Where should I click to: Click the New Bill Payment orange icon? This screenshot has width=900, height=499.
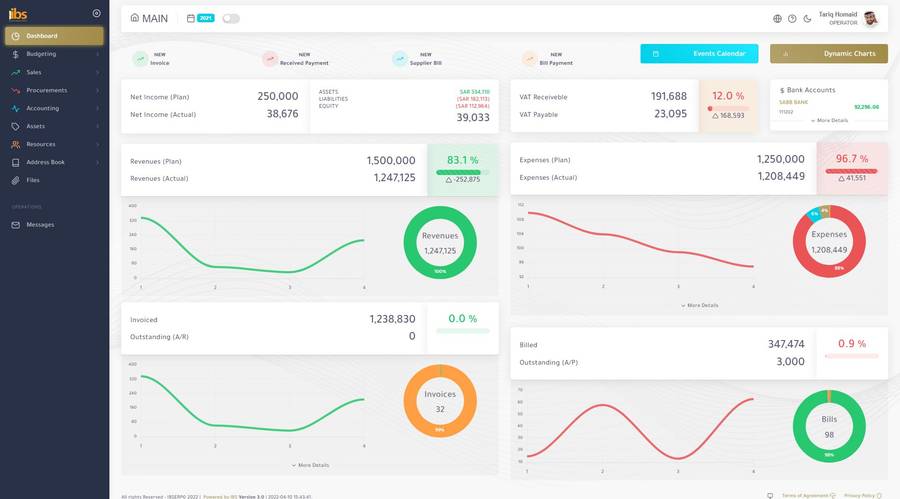[x=529, y=59]
